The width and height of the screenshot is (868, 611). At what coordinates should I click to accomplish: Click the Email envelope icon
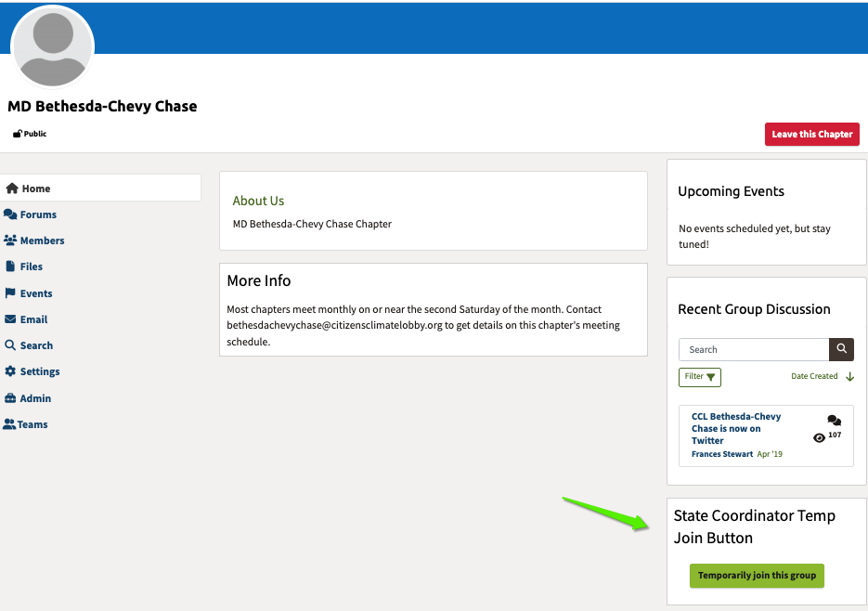[10, 319]
